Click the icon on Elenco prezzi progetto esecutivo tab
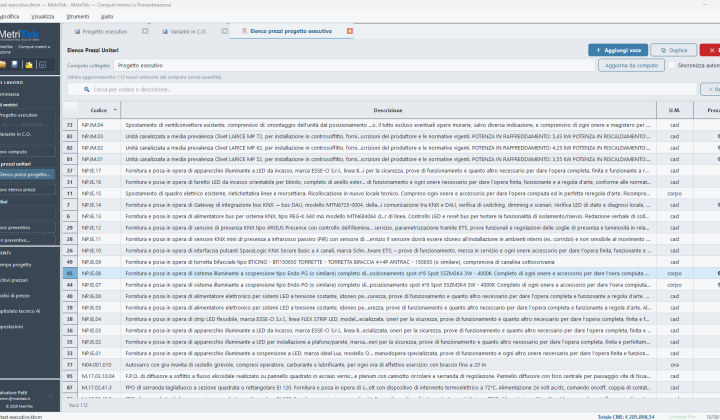Screen dimensions: 720x420 (x=244, y=31)
